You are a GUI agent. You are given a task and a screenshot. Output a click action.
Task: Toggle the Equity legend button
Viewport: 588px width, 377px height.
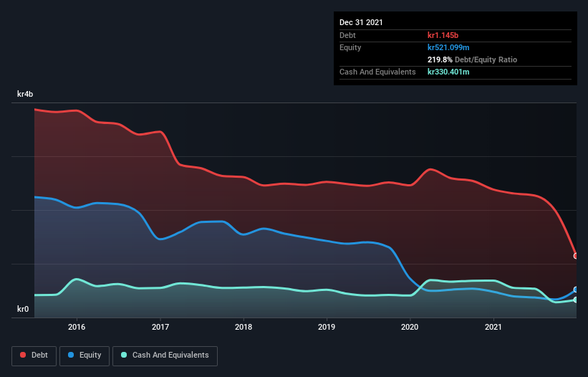point(85,355)
